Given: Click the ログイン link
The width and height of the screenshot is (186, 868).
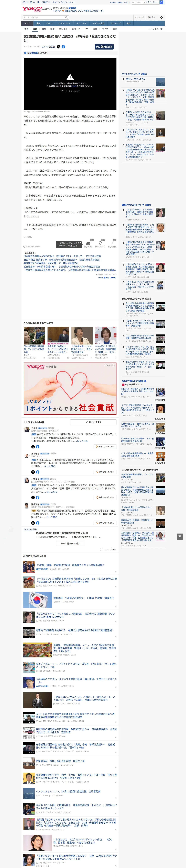Looking at the screenshot, I should point(57,11).
